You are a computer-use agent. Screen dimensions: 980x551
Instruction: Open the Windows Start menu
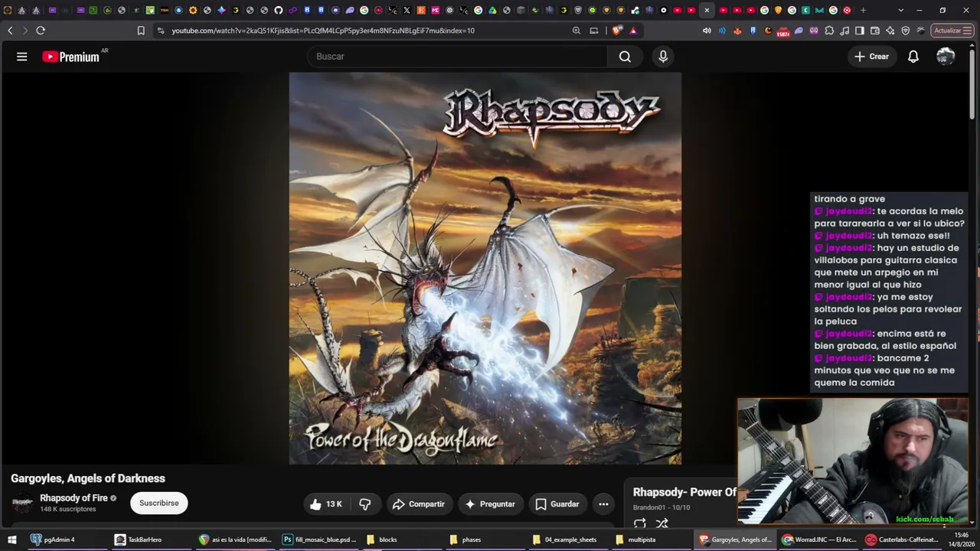coord(12,540)
